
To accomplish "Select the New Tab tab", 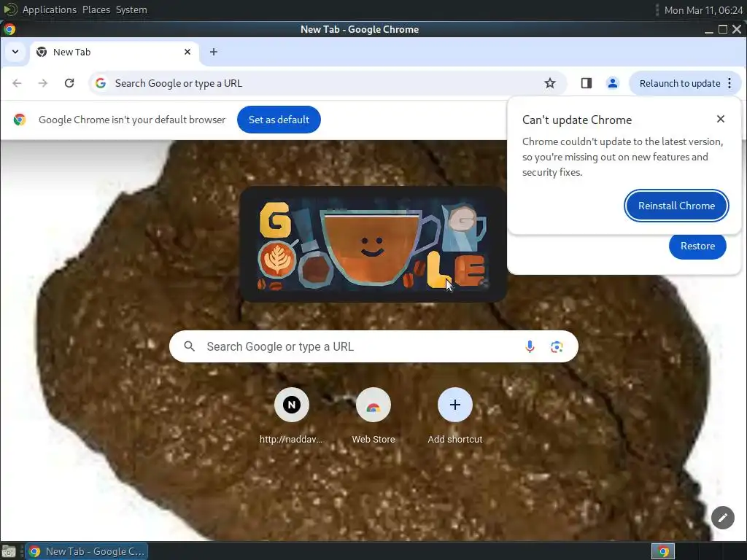I will [115, 52].
